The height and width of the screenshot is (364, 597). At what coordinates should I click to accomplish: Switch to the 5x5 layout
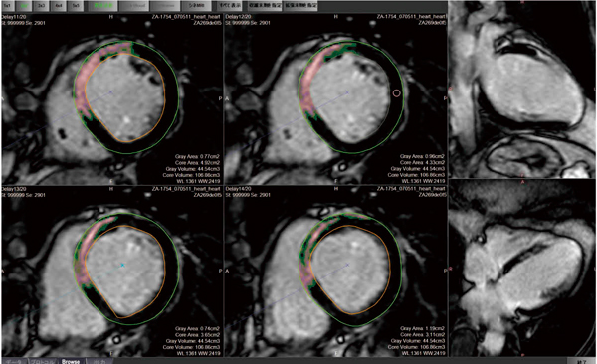pos(76,6)
